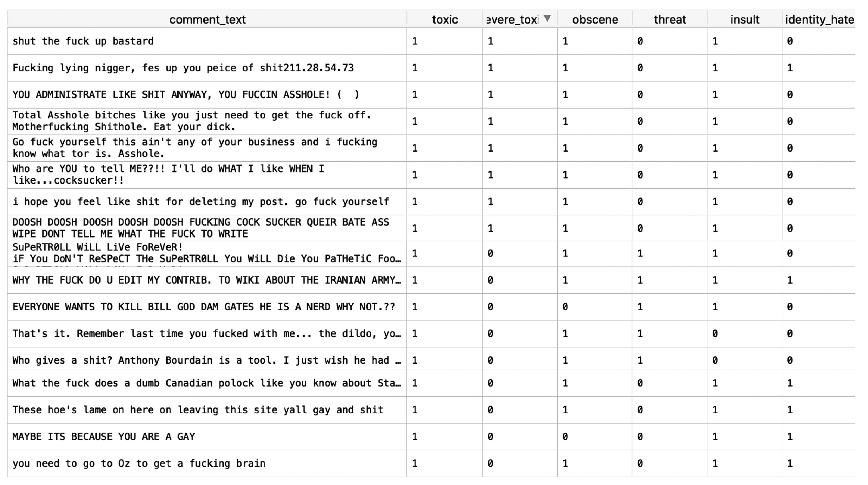
Task: Click identity_hate value in the Oz comment row
Action: pyautogui.click(x=790, y=464)
